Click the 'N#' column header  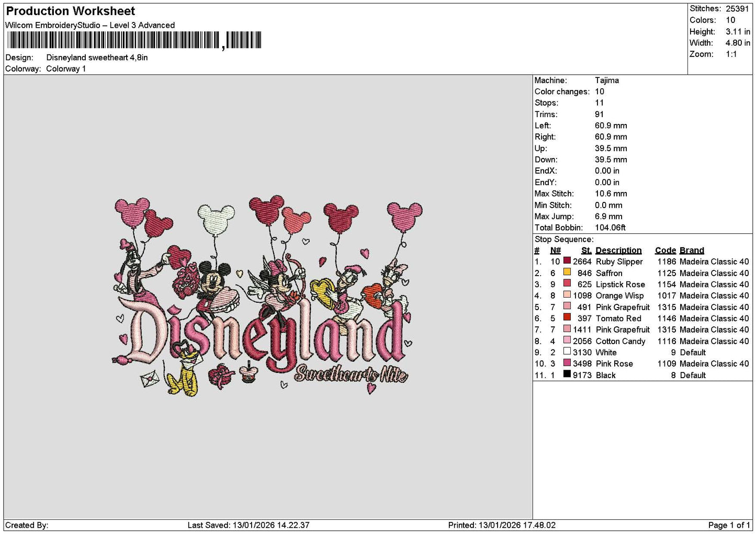[556, 251]
